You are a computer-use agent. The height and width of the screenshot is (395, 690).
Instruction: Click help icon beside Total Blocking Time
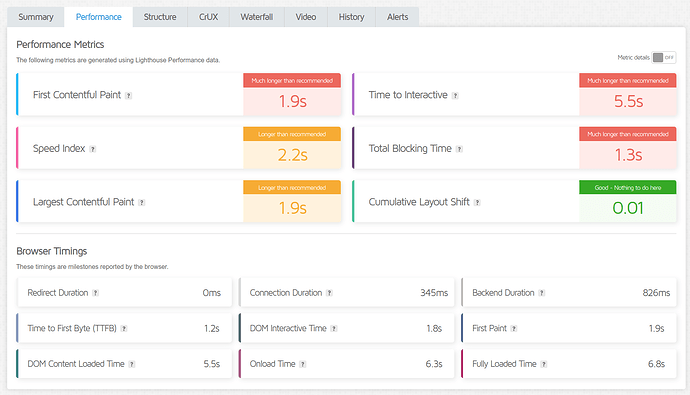point(459,149)
